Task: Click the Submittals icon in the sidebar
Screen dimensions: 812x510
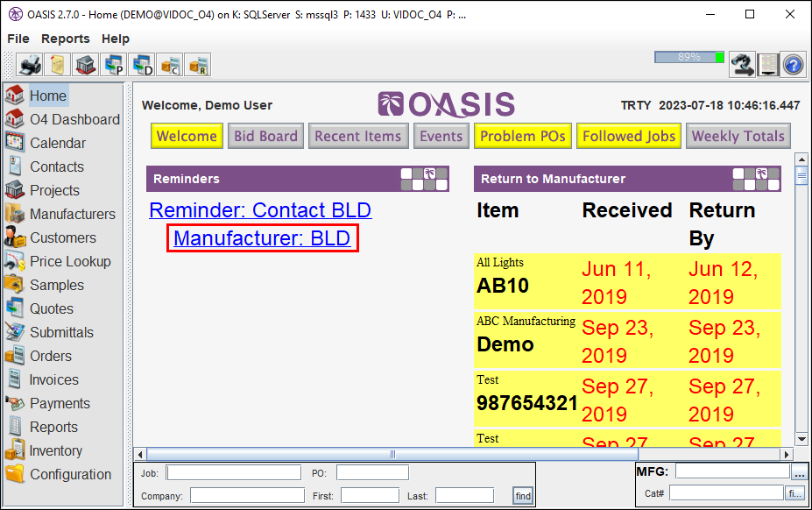Action: [x=15, y=332]
